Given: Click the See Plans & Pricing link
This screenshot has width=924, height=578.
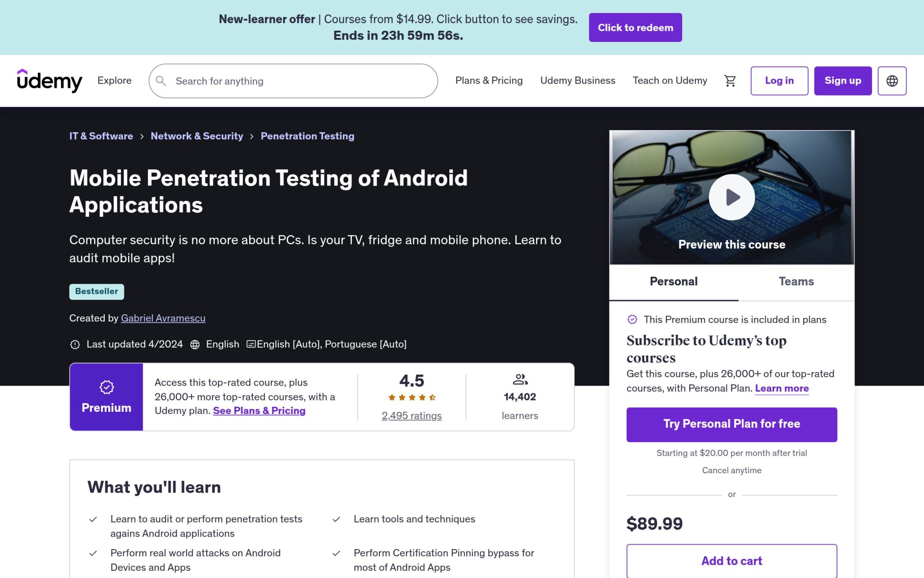Looking at the screenshot, I should point(259,410).
